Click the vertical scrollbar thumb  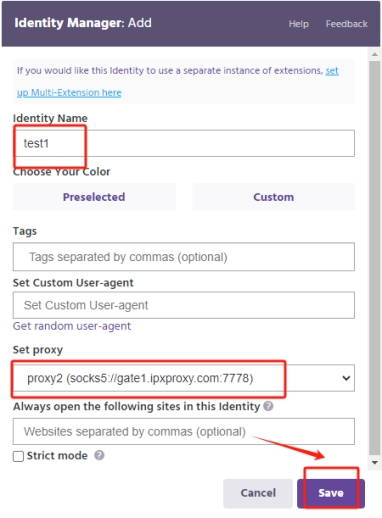pos(375,258)
